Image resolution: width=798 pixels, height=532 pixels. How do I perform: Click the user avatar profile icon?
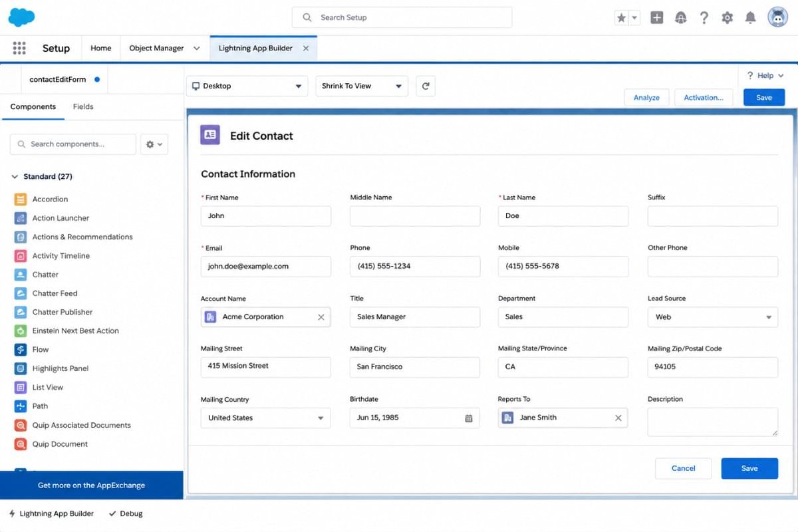point(777,17)
